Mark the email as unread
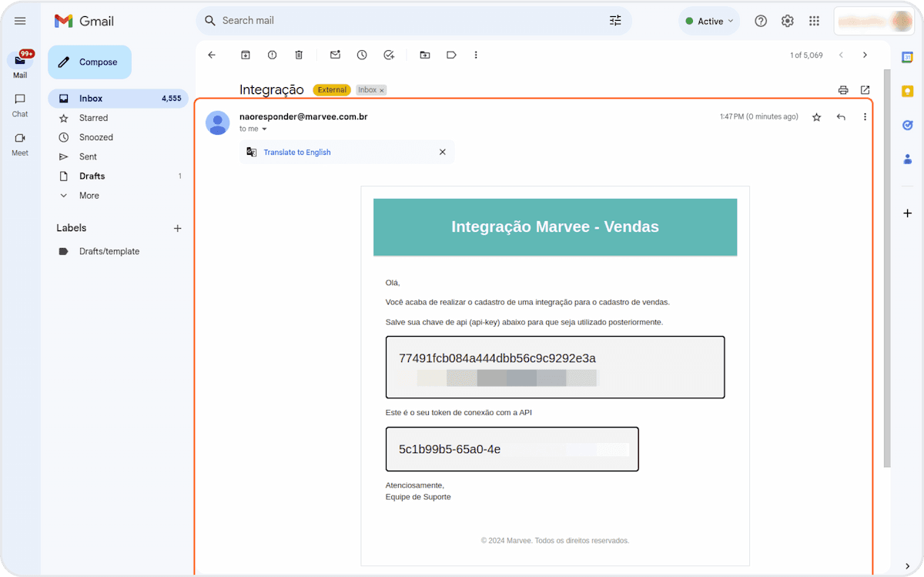Screen dimensions: 924x577 (x=335, y=55)
